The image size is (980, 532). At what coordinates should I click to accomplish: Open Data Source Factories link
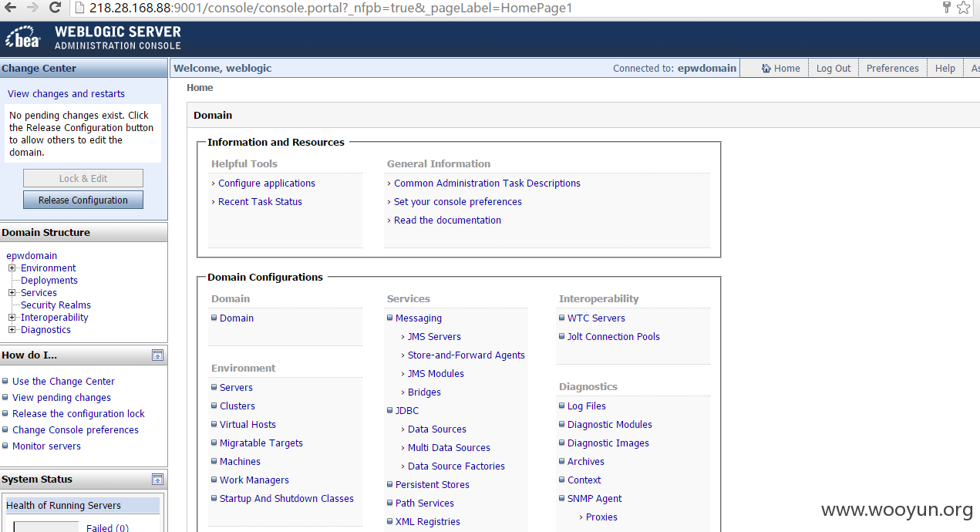point(456,466)
